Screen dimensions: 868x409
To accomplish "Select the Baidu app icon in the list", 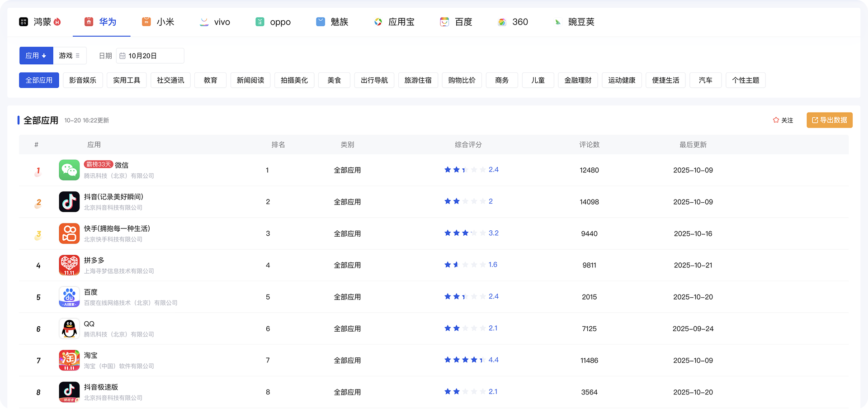I will tap(69, 297).
